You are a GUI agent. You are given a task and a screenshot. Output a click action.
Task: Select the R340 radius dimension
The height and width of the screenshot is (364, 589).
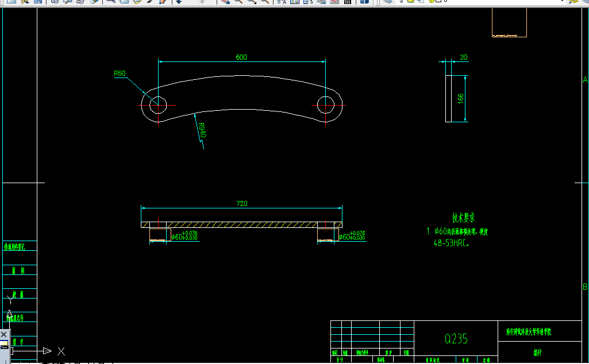(202, 130)
